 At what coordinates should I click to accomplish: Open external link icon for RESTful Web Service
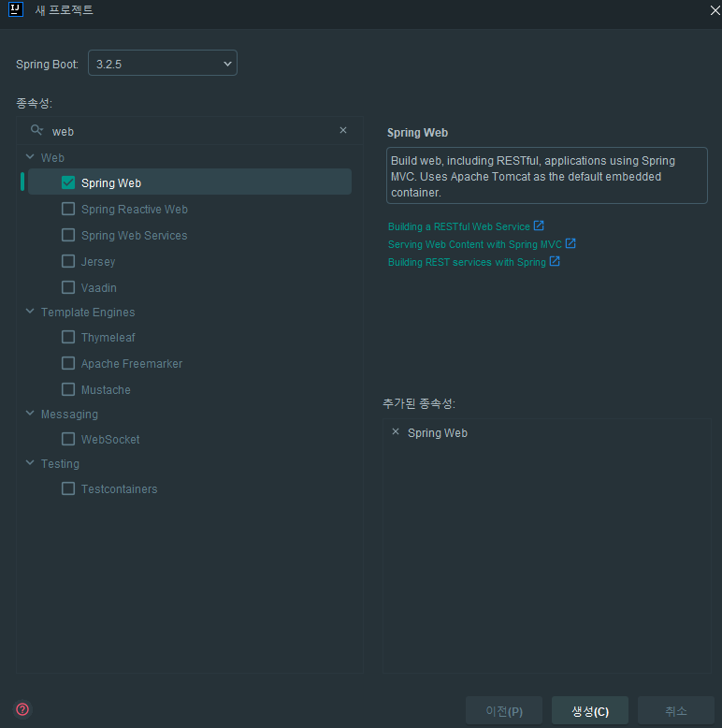(539, 226)
